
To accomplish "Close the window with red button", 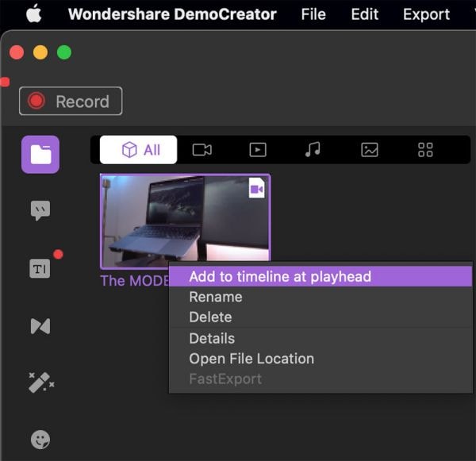I will pos(17,52).
